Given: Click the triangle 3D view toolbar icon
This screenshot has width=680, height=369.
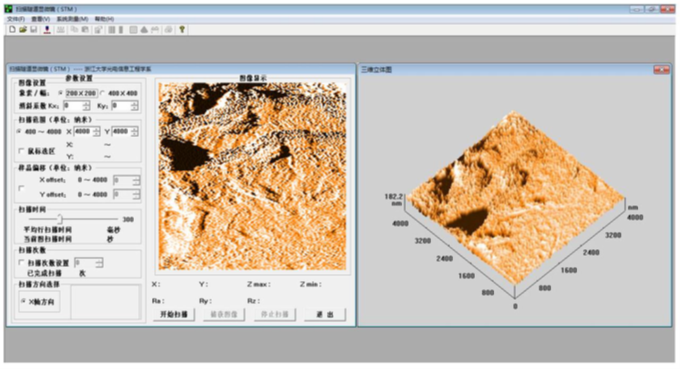Looking at the screenshot, I should pos(144,29).
